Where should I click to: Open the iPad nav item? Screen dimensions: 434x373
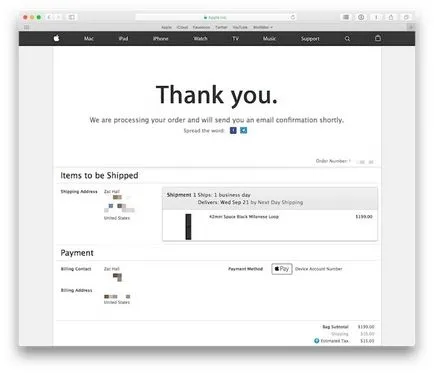[123, 39]
